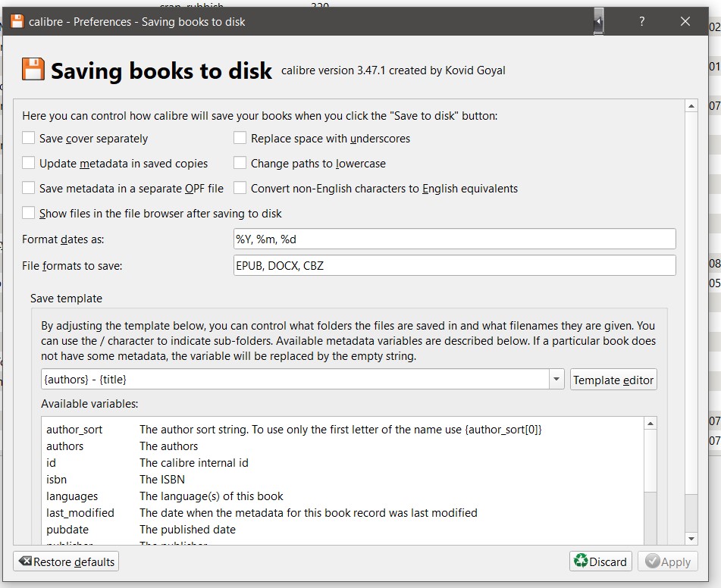Click the greyed-out Apply button

tap(667, 561)
